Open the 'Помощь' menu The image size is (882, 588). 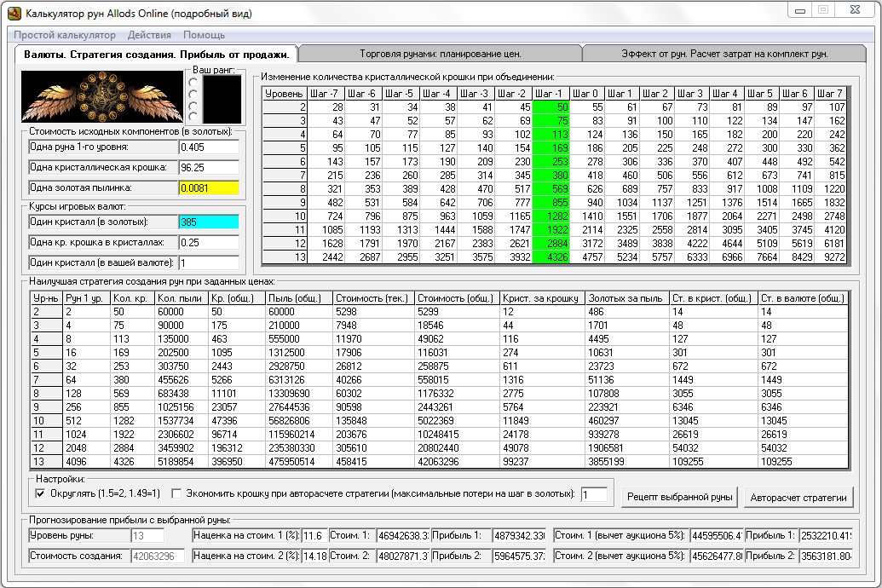coord(205,35)
